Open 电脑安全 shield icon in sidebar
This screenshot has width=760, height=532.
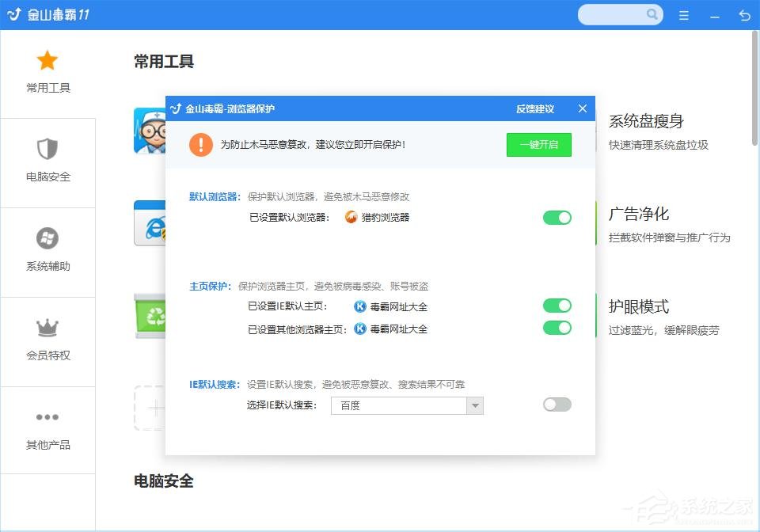(47, 148)
